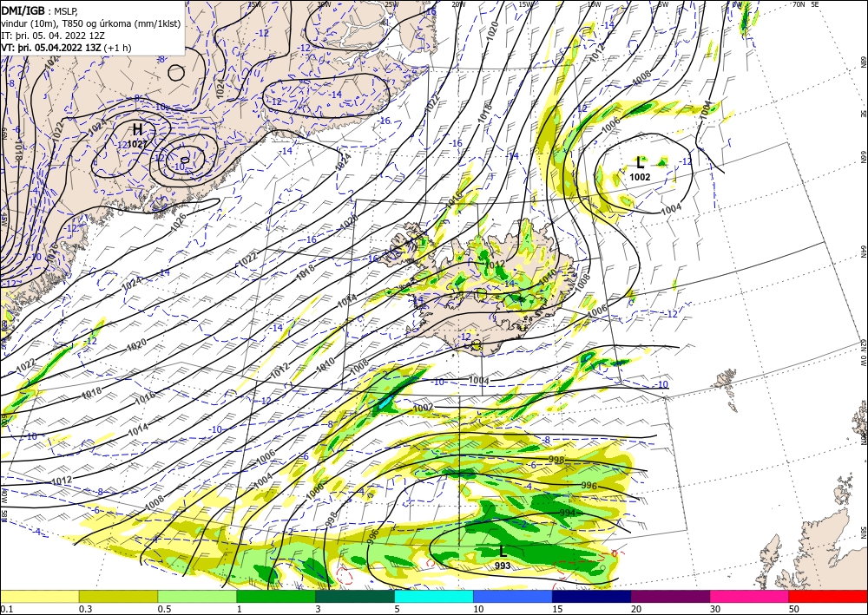Click the legend tick label '0.3'
The height and width of the screenshot is (615, 868).
click(x=85, y=609)
